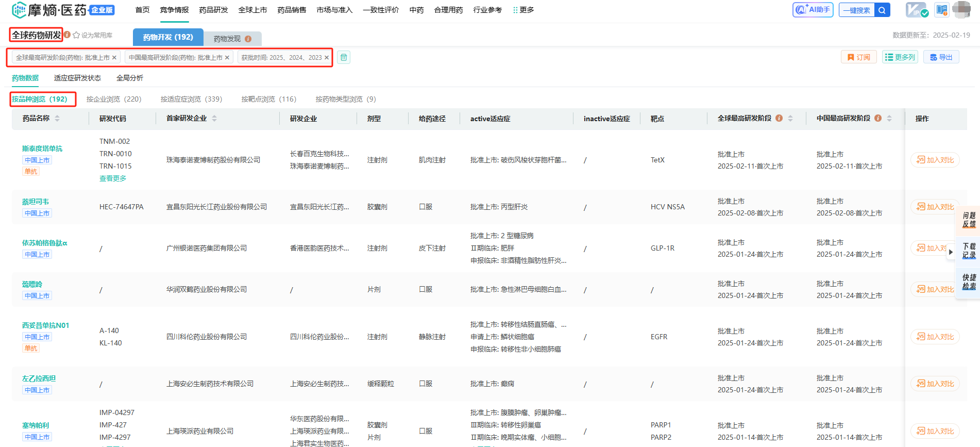Select the 按企业浏览 (220) tab
The image size is (980, 447).
tap(114, 99)
